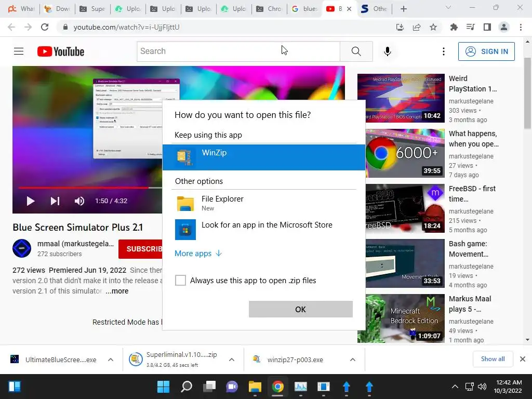532x399 pixels.
Task: Skip to next video
Action: 55,201
